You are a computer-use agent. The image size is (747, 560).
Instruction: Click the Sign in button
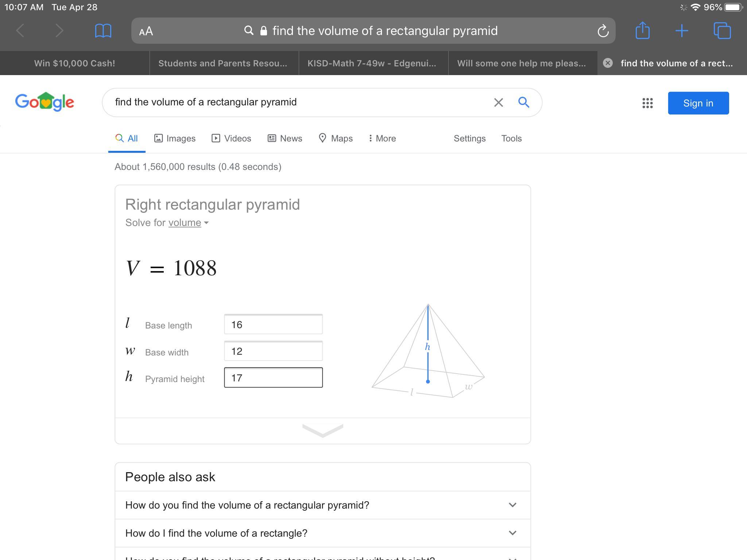tap(698, 103)
